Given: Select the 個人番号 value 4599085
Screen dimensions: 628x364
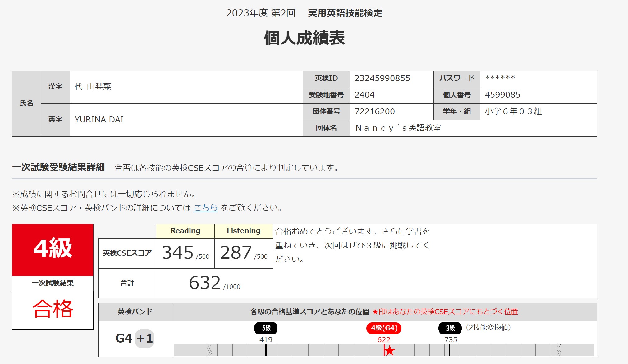Looking at the screenshot, I should tap(502, 95).
